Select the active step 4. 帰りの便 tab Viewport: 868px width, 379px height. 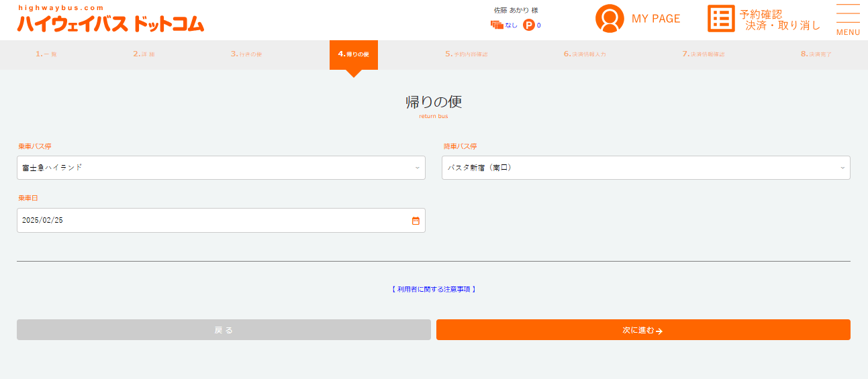(354, 54)
